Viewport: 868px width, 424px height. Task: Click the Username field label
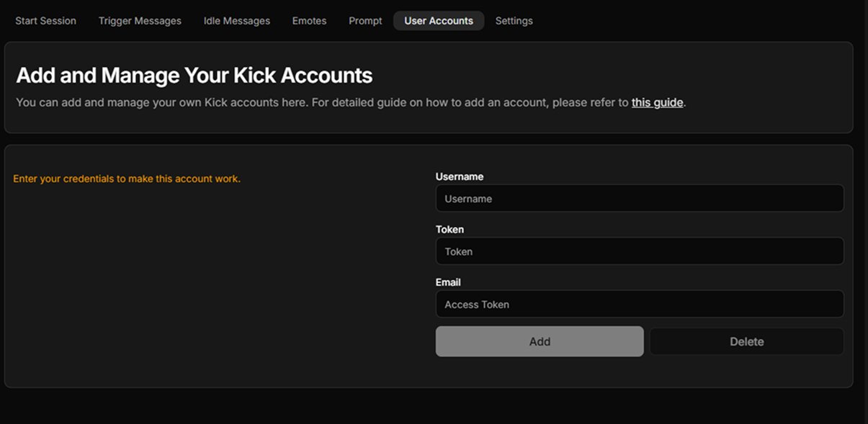(460, 176)
